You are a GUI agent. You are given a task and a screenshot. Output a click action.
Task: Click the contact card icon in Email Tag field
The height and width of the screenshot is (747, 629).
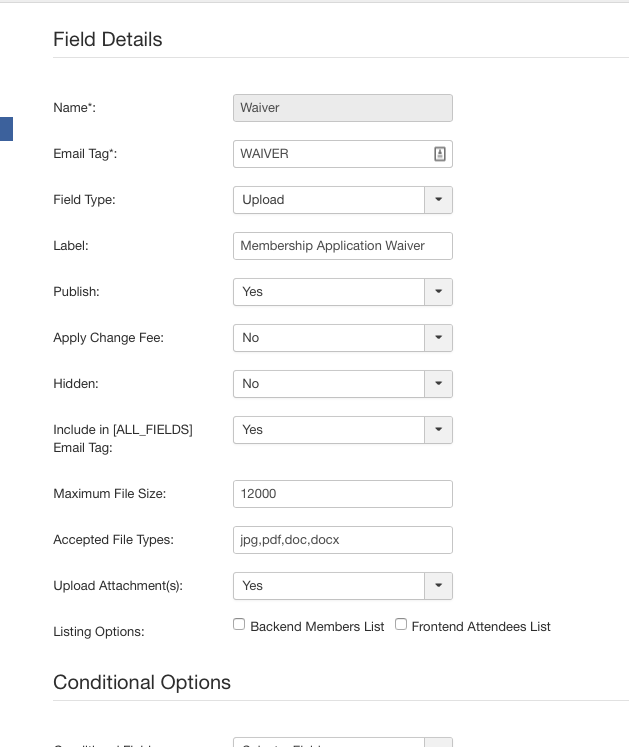[439, 154]
